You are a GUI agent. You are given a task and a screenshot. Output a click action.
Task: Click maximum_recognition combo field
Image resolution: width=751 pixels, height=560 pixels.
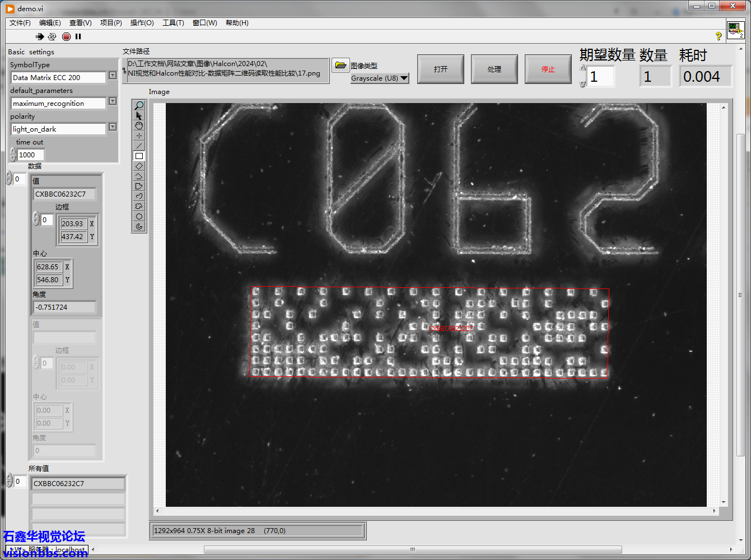(58, 103)
